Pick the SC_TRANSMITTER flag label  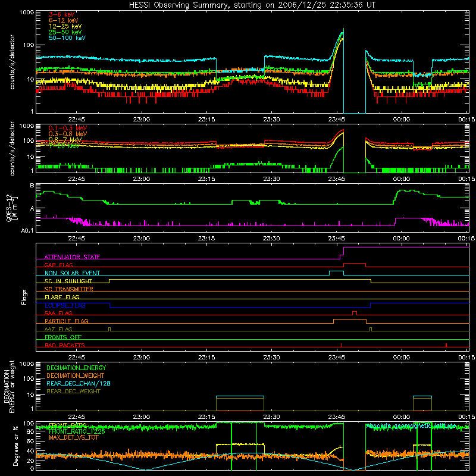(69, 289)
